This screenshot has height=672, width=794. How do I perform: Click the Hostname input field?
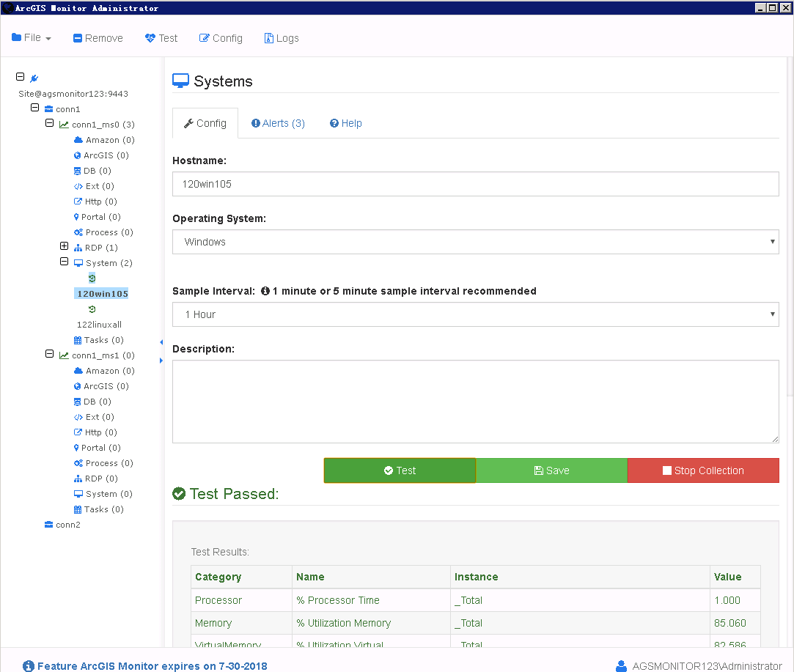[x=476, y=184]
